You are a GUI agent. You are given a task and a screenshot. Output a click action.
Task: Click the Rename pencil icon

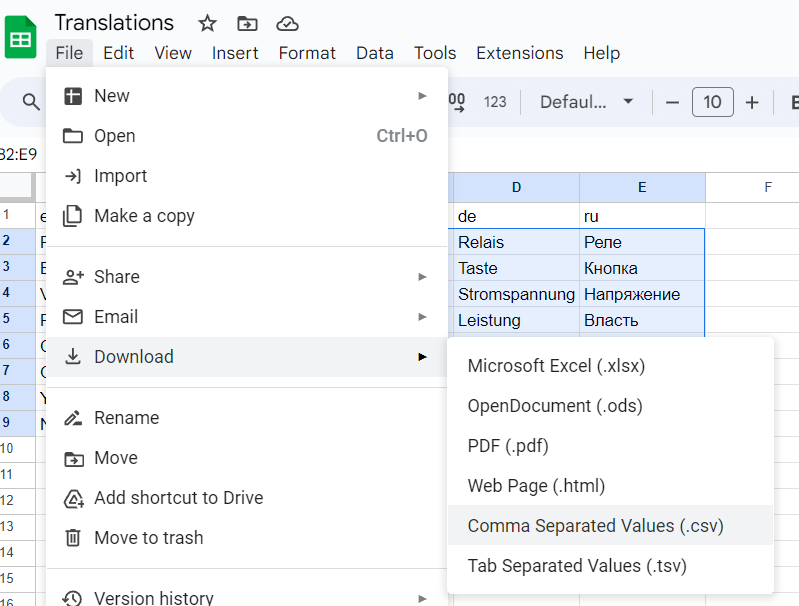point(73,418)
